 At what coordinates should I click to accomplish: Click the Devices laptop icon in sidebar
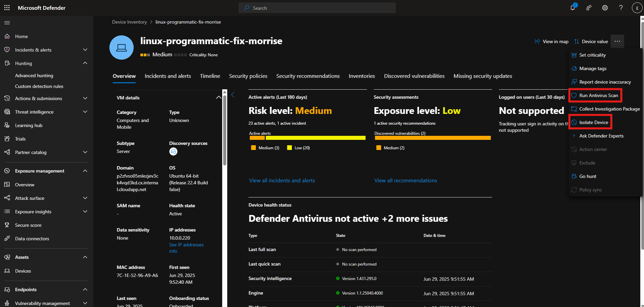pos(7,271)
